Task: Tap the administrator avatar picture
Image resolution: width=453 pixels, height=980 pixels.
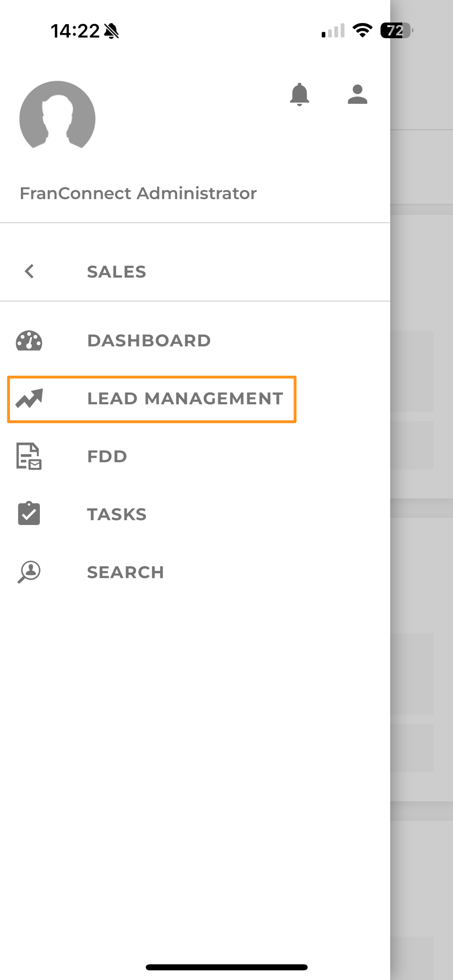Action: [x=58, y=115]
